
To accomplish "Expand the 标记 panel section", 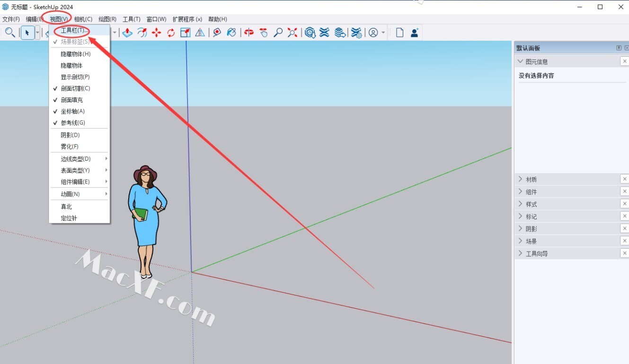I will (521, 216).
